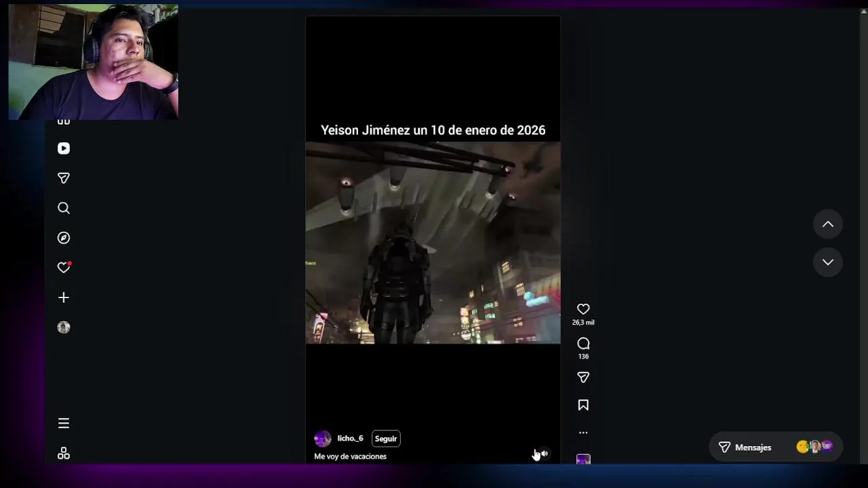Open the hamburger More menu

(x=64, y=424)
